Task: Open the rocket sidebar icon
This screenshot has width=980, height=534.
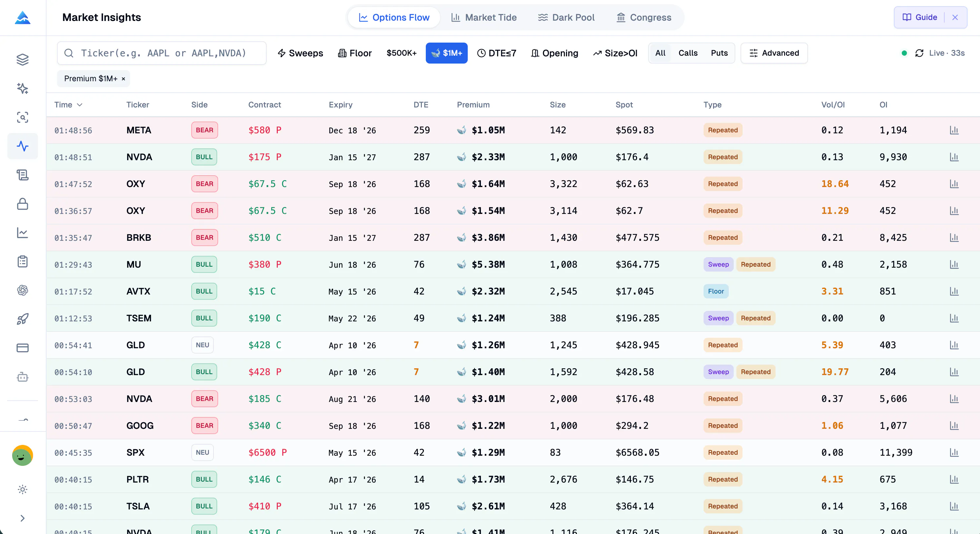Action: tap(23, 319)
